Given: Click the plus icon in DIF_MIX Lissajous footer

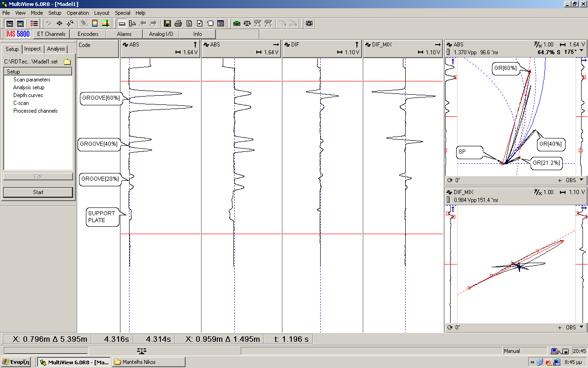Looking at the screenshot, I should coord(560,328).
